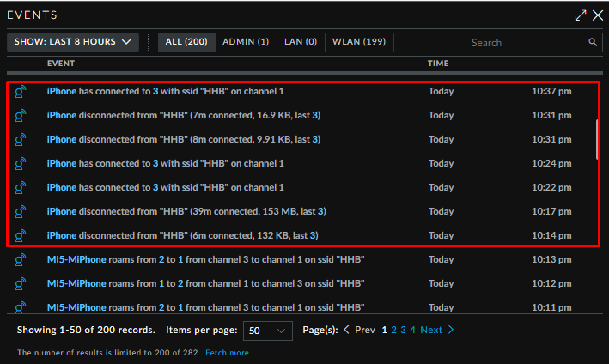The height and width of the screenshot is (364, 609).
Task: Click the EVENT column header
Action: [61, 64]
